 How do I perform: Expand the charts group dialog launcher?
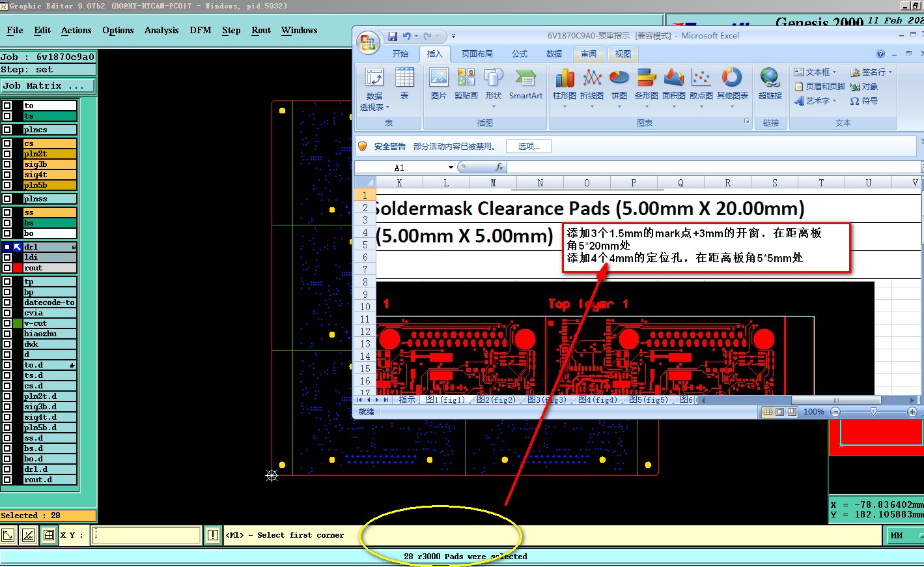pyautogui.click(x=747, y=122)
